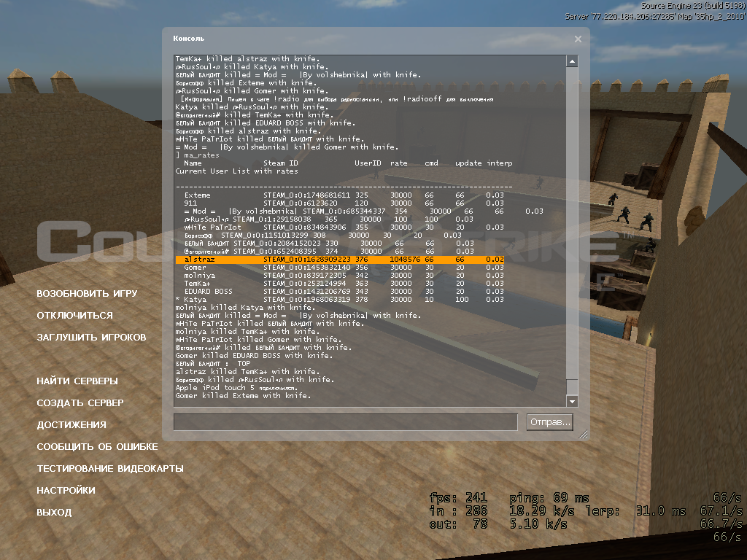The height and width of the screenshot is (560, 747).
Task: Click 'Apple iPod touch 5' connection line
Action: click(236, 388)
